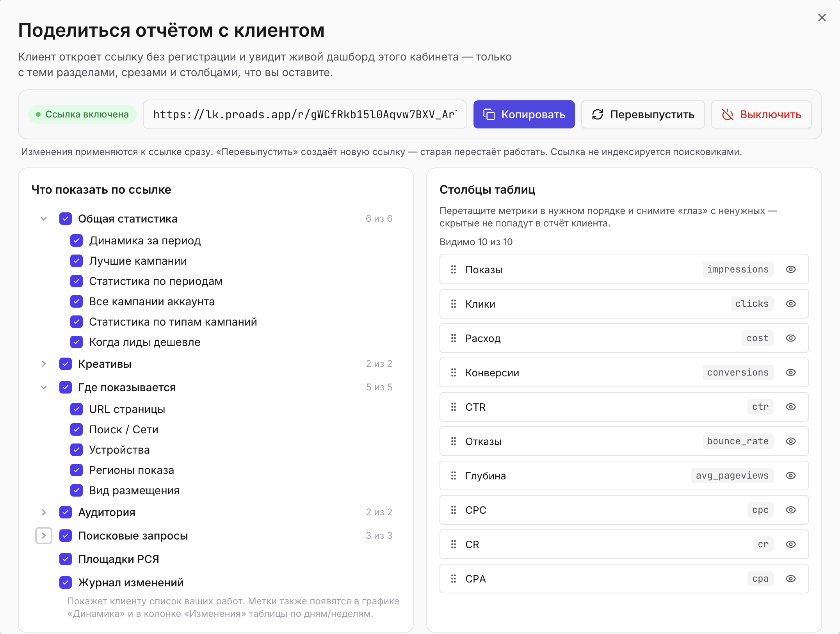The width and height of the screenshot is (840, 634).
Task: Grab the drag handle of Расход row
Action: tap(454, 338)
